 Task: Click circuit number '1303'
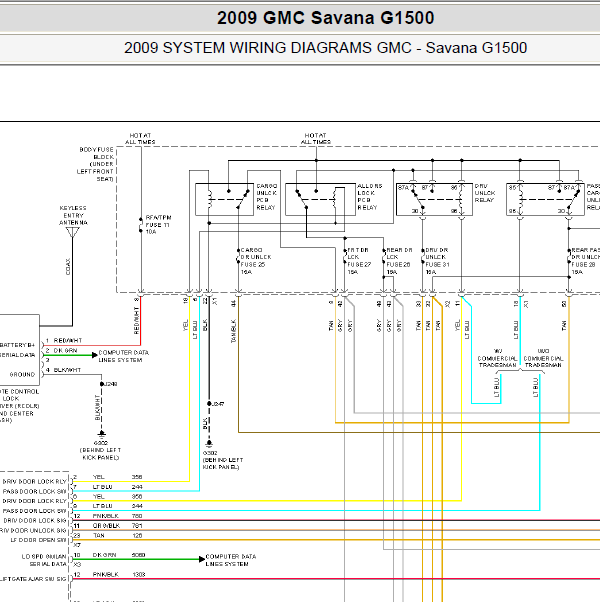pos(138,574)
